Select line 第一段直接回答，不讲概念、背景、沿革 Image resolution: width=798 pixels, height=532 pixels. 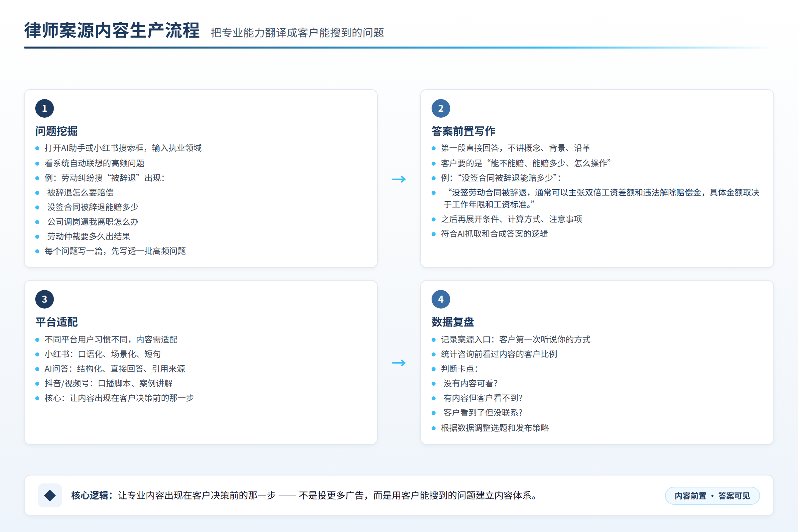(x=516, y=148)
